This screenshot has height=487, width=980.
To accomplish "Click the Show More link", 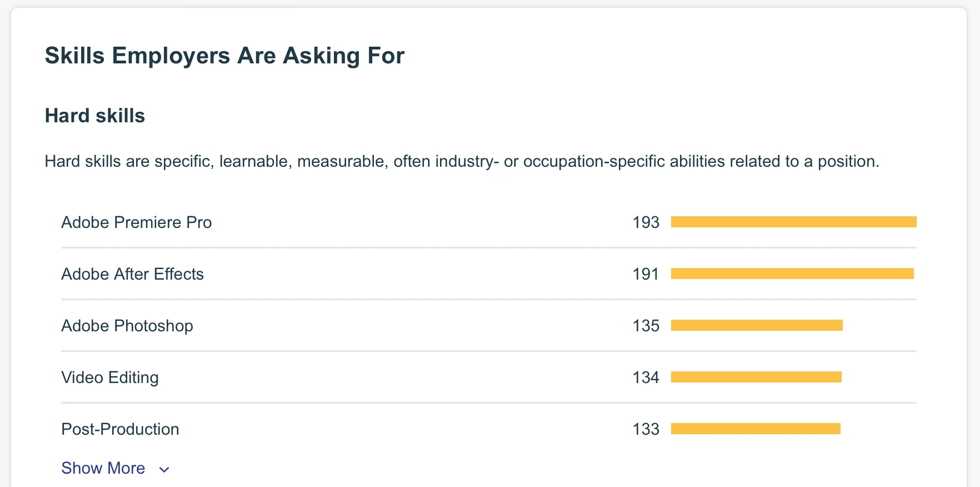I will (103, 468).
